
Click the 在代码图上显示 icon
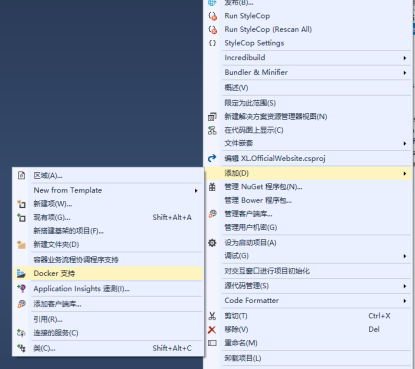(212, 130)
